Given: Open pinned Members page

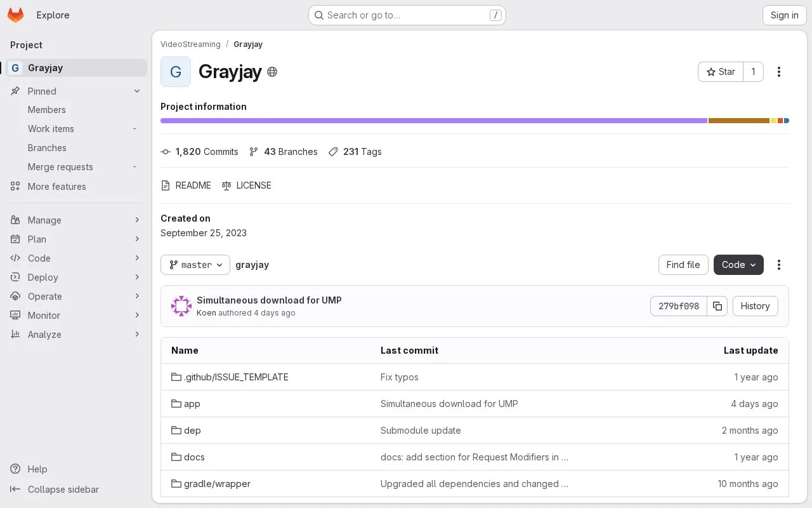Looking at the screenshot, I should tap(76, 110).
